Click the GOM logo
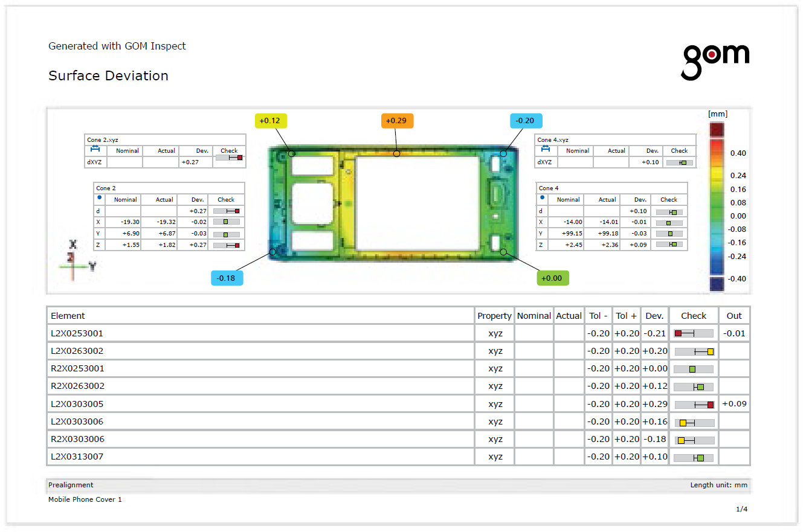The height and width of the screenshot is (532, 809). click(715, 61)
